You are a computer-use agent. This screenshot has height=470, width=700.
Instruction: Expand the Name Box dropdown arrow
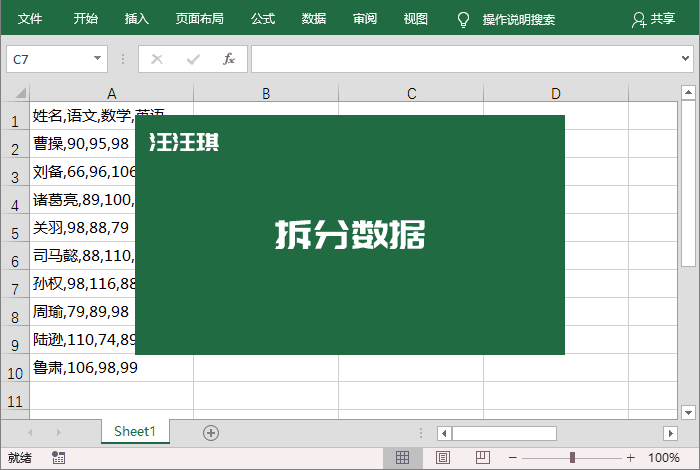[97, 58]
